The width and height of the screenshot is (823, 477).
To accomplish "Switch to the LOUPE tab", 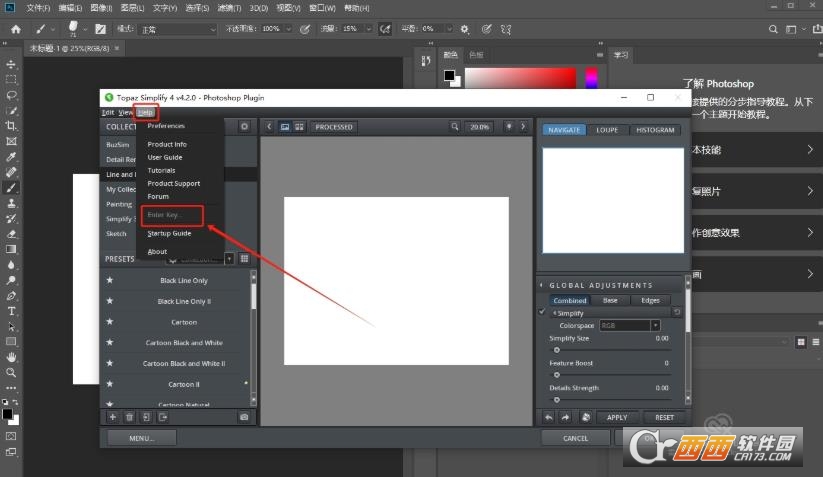I will (607, 130).
